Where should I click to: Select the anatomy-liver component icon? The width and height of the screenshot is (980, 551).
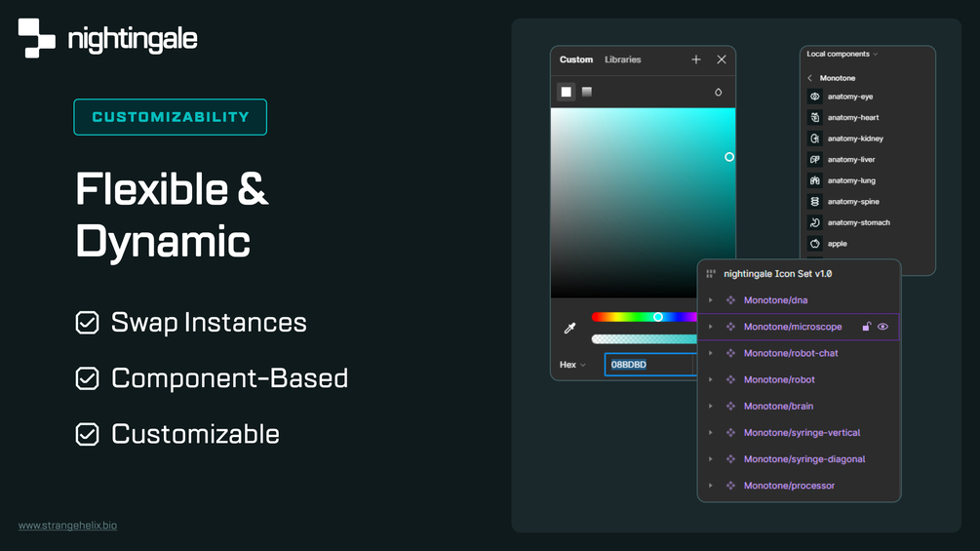pyautogui.click(x=814, y=159)
